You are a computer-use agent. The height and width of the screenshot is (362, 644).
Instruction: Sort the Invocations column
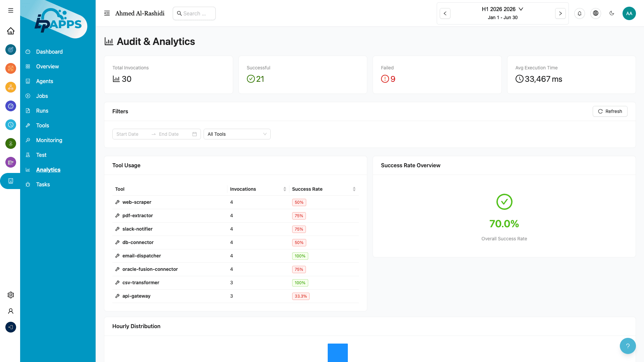(285, 189)
